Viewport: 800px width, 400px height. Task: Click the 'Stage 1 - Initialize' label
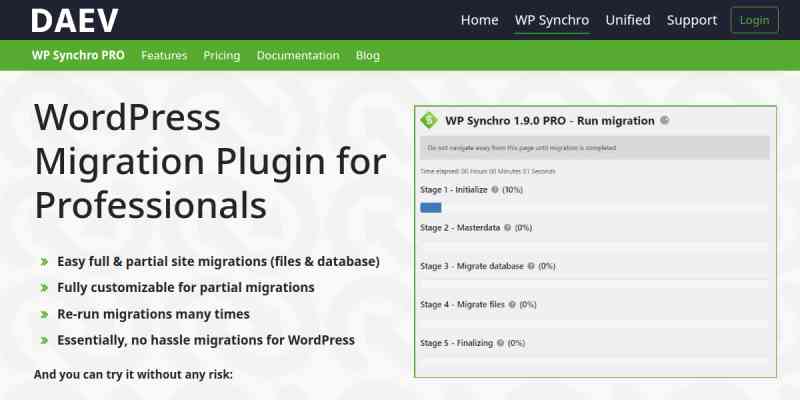[x=454, y=189]
